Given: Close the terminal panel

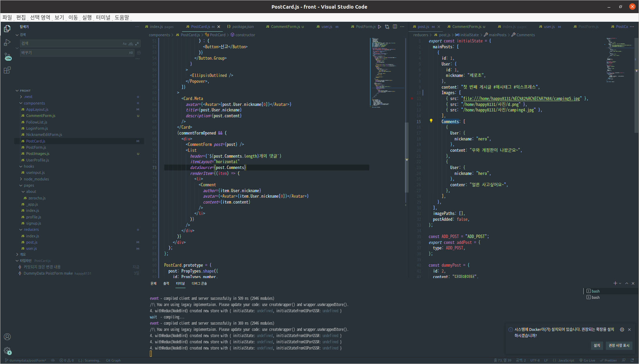Looking at the screenshot, I should point(633,283).
